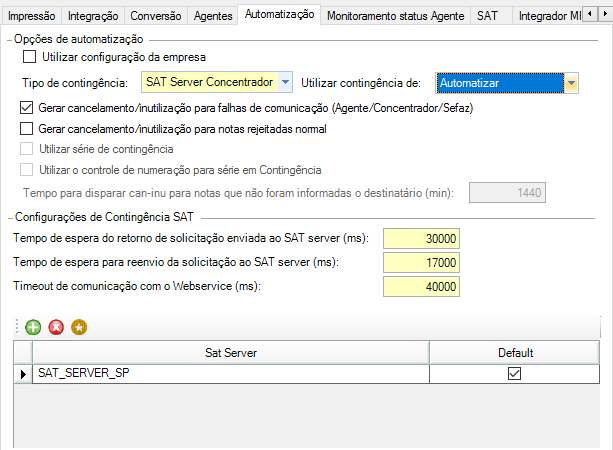Uncheck cancelamento para falhas de comunicação

coord(27,107)
